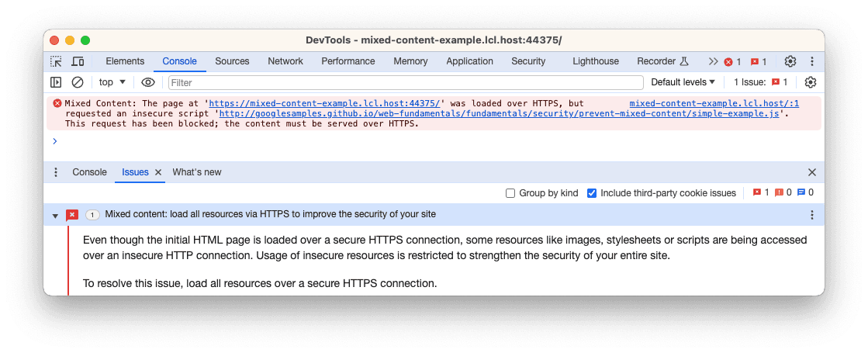Image resolution: width=868 pixels, height=353 pixels.
Task: Open the top JavaScript context dropdown
Action: [112, 82]
